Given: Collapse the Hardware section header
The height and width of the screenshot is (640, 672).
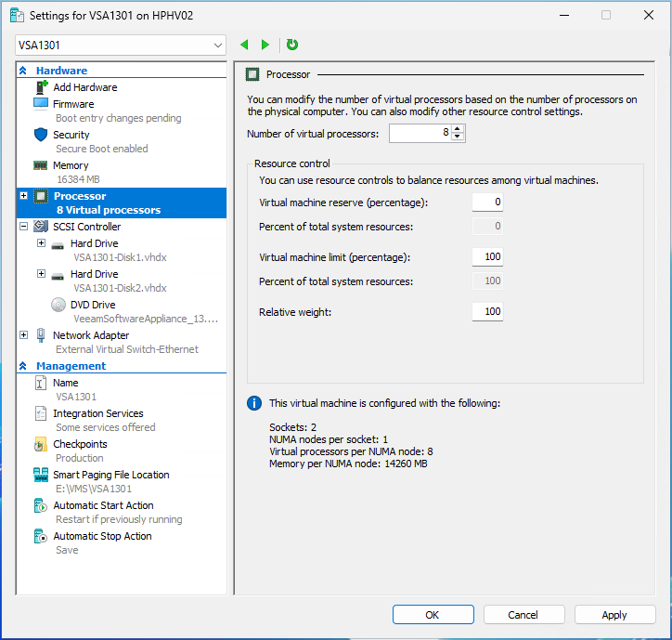Looking at the screenshot, I should coord(23,71).
